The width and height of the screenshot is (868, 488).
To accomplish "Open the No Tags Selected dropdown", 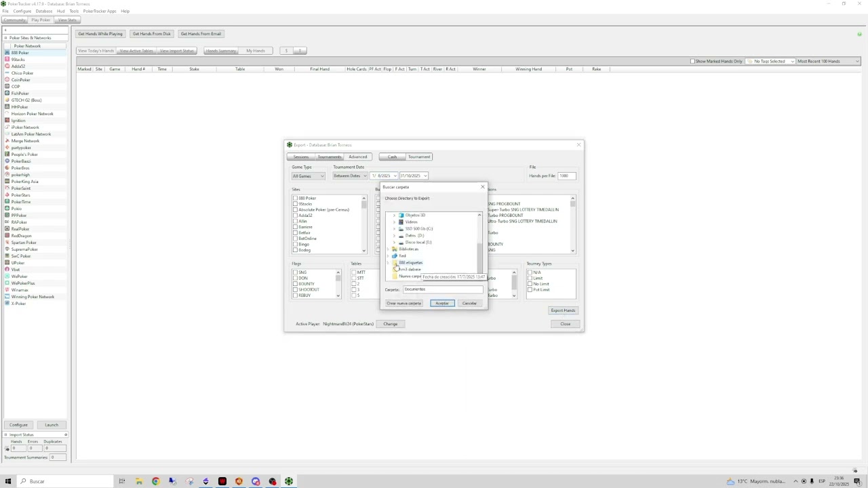I will [770, 61].
